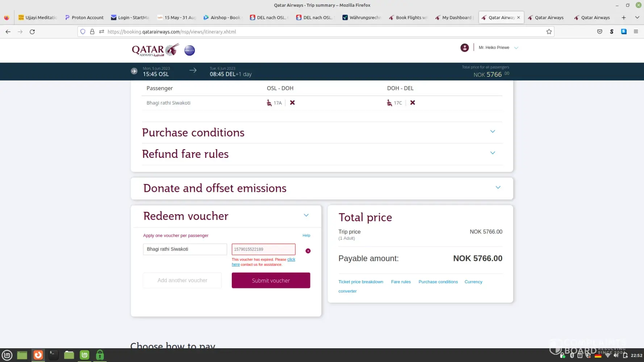Click the voucher number input field
The image size is (644, 362).
[263, 249]
